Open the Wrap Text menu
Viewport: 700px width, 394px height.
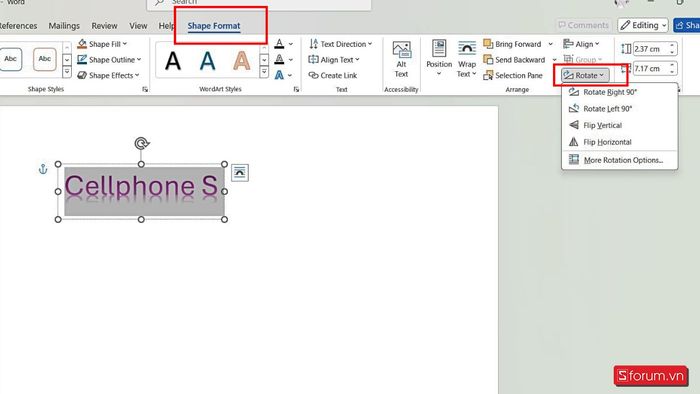467,58
